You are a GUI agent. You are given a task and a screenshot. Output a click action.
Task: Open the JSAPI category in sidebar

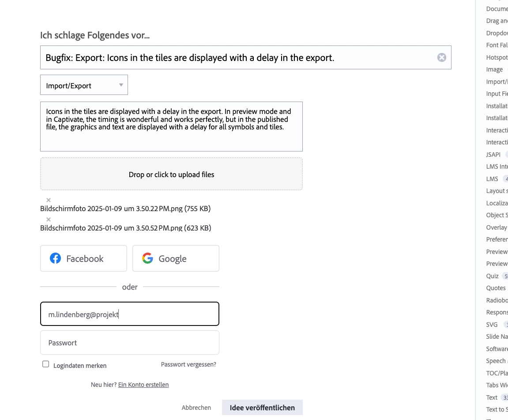[x=493, y=155]
